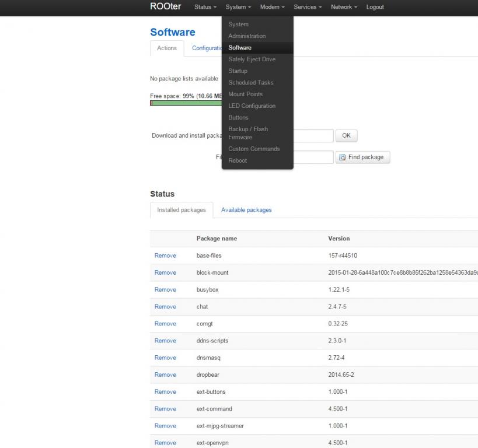478x448 pixels.
Task: Open LED Configuration menu entry
Action: point(257,106)
